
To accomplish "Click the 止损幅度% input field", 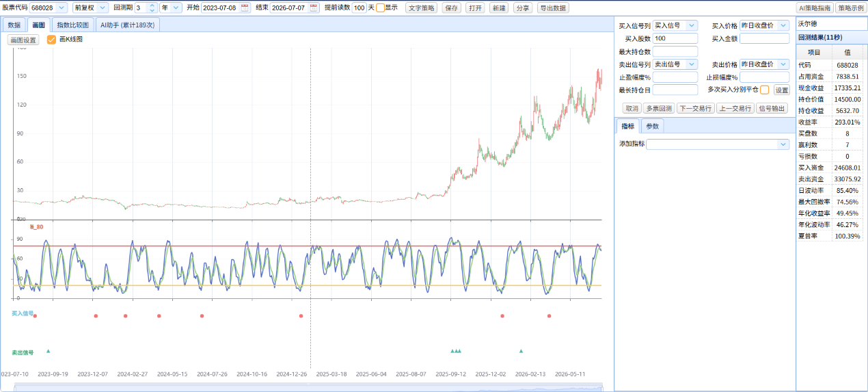I will point(764,77).
